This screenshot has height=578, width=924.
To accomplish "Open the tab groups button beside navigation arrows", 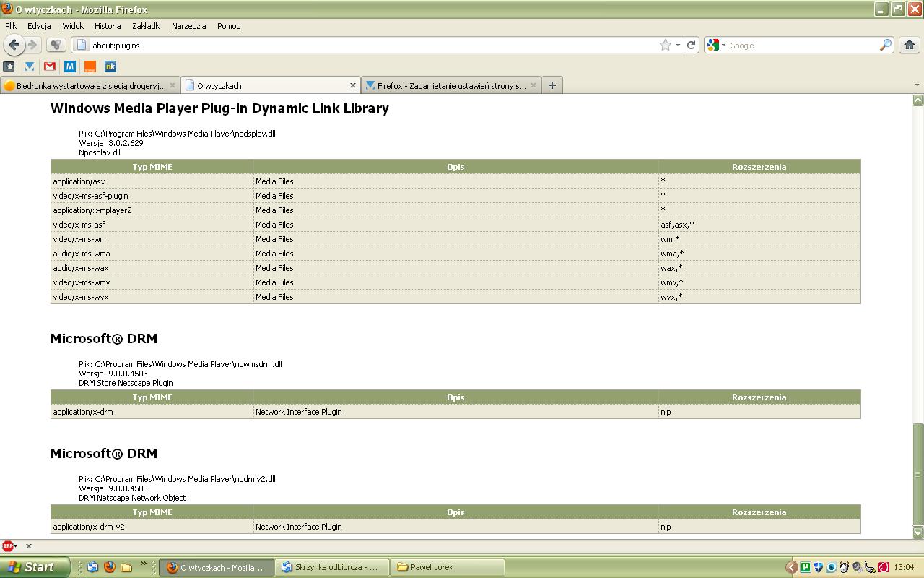I will [56, 45].
